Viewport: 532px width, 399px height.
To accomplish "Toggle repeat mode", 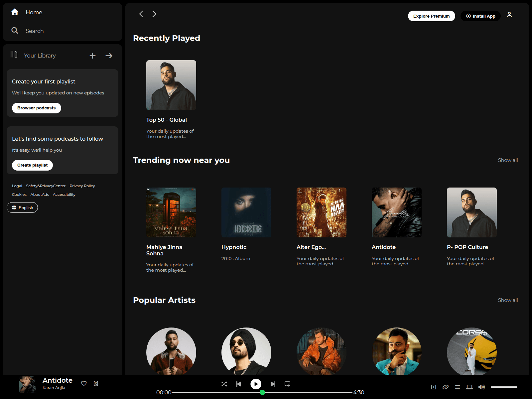I will [x=288, y=384].
